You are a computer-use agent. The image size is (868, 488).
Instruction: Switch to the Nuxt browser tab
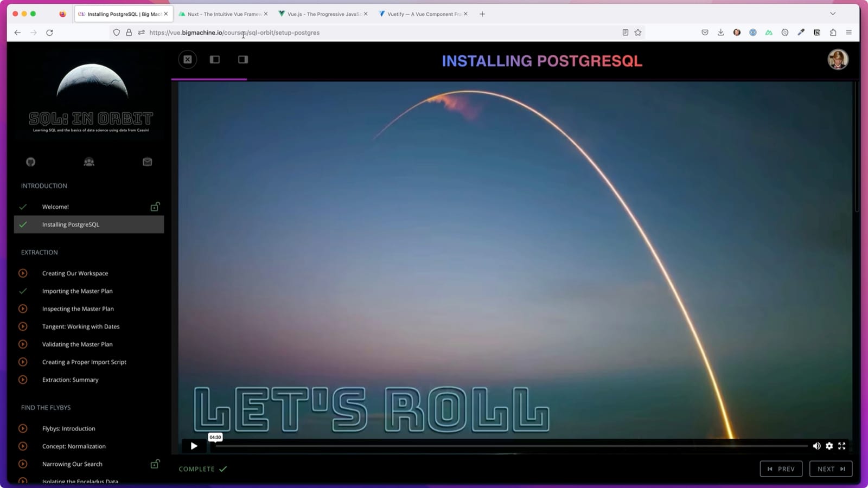coord(224,14)
